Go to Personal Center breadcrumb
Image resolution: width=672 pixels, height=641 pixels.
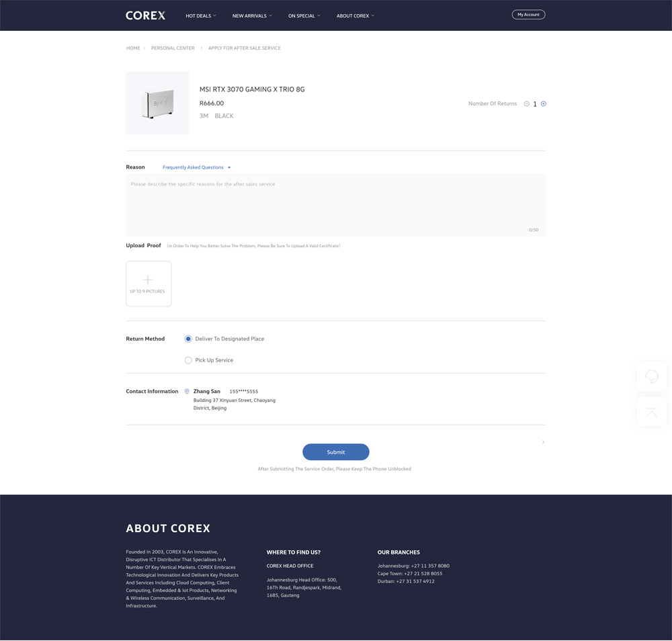pyautogui.click(x=173, y=48)
